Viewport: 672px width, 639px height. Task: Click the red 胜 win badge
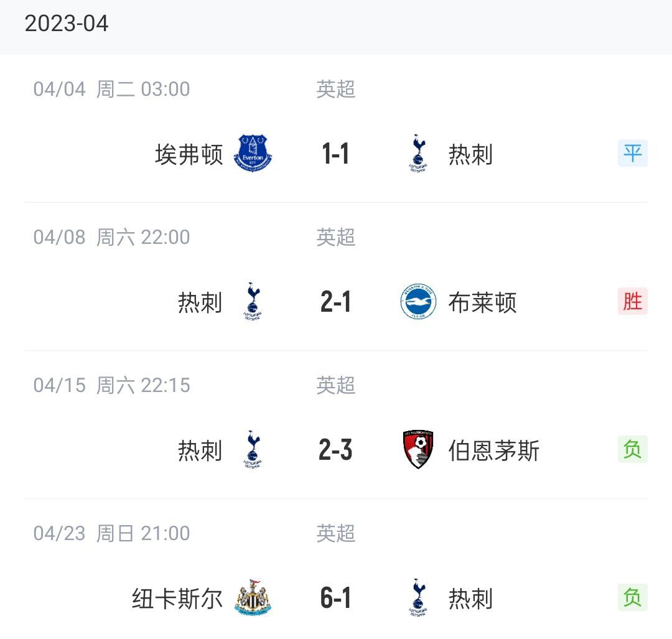click(x=633, y=301)
